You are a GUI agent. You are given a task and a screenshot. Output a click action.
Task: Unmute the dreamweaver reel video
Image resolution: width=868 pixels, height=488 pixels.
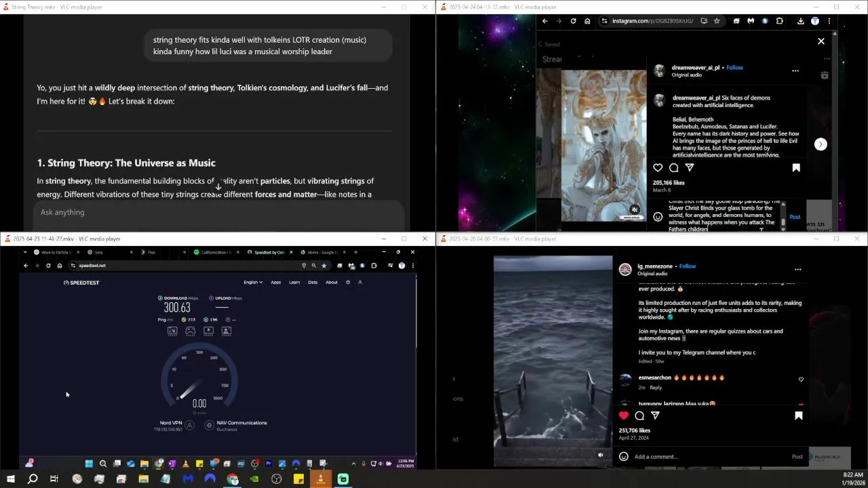tap(634, 210)
